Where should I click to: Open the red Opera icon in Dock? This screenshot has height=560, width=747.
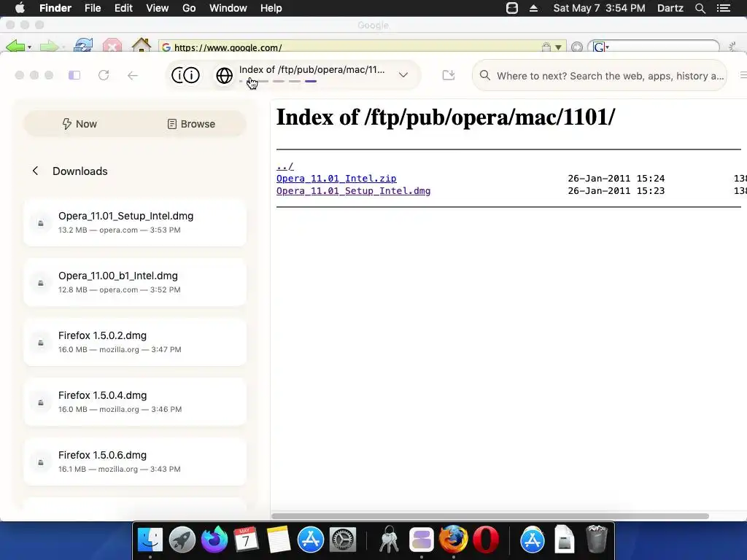click(485, 540)
